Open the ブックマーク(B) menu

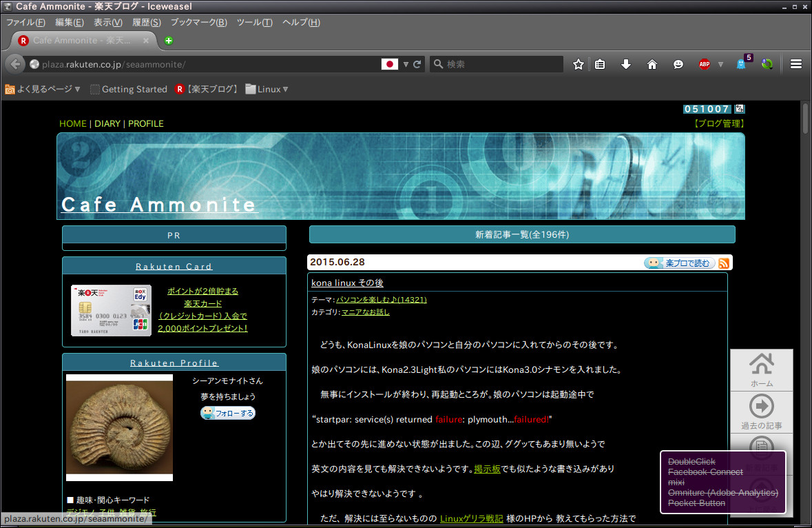coord(198,22)
